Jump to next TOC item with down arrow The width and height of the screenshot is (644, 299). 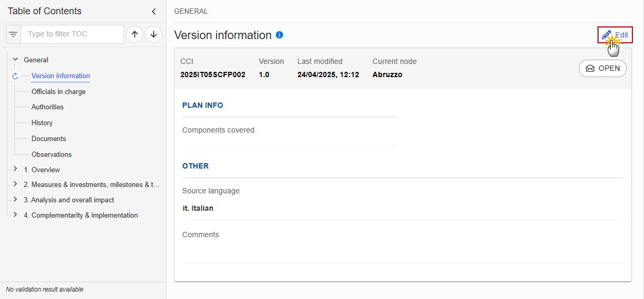(x=154, y=34)
